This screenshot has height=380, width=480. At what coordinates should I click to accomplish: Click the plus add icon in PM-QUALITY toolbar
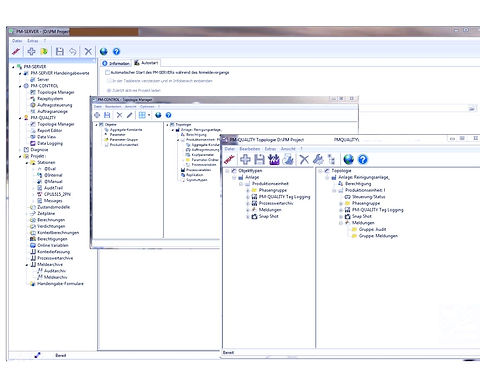(245, 159)
